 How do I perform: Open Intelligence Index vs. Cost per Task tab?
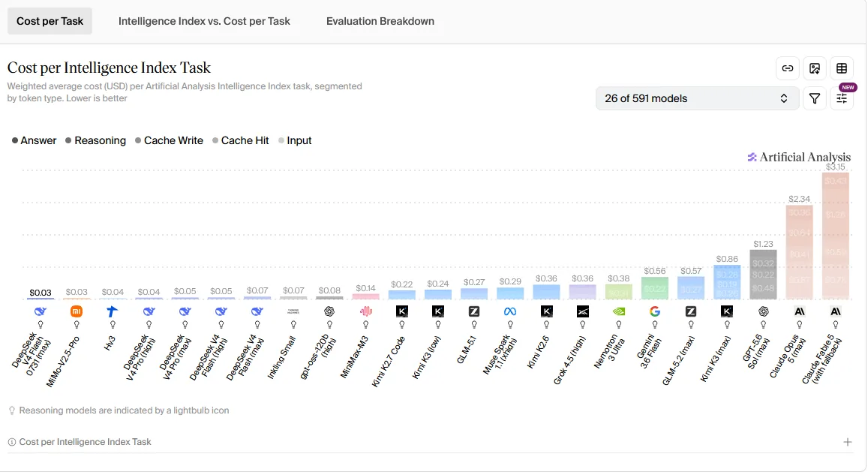coord(204,21)
